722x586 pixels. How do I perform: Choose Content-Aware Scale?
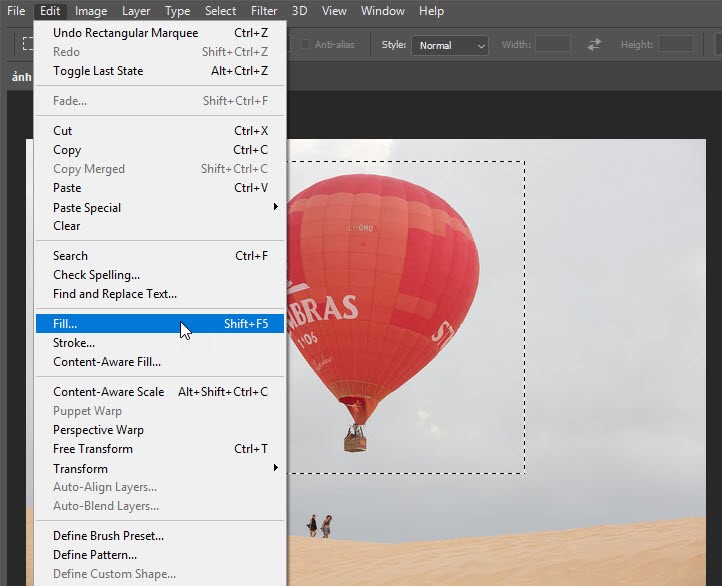point(160,392)
